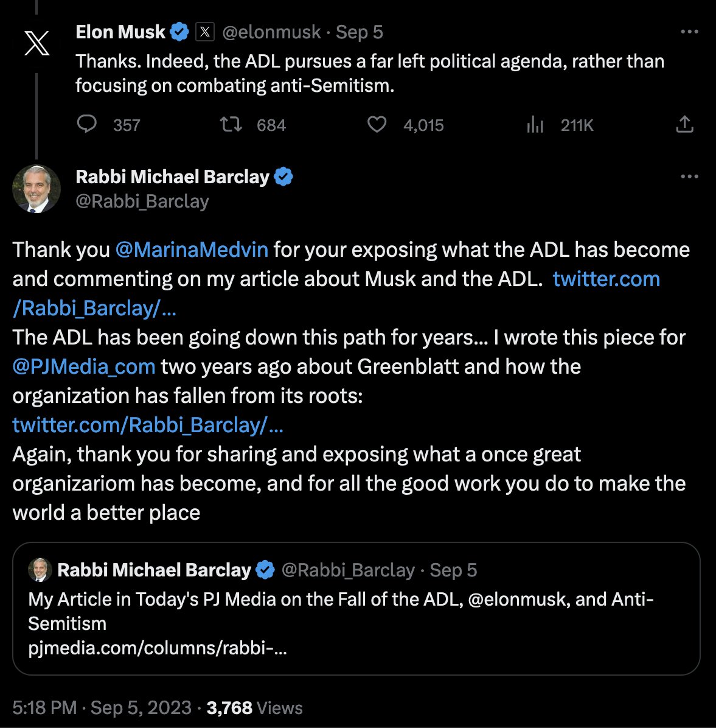716x728 pixels.
Task: Click the Sep 5 date on Musk's tweet
Action: (360, 32)
